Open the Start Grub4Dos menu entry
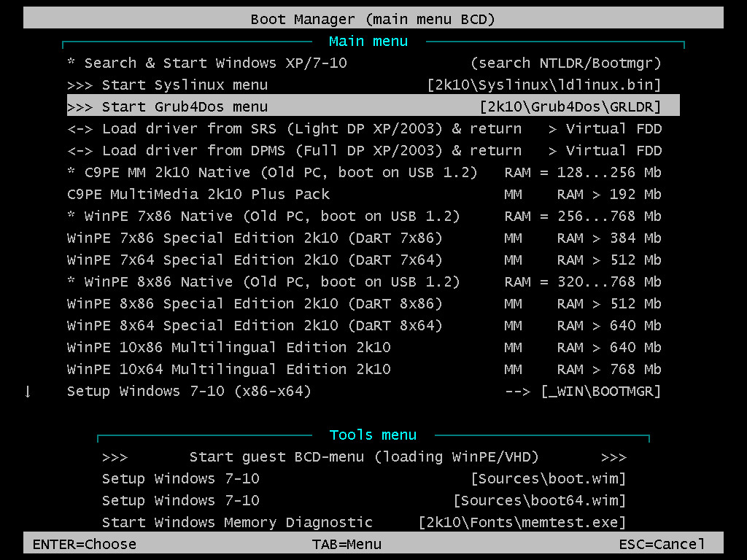This screenshot has height=560, width=747. (x=179, y=106)
